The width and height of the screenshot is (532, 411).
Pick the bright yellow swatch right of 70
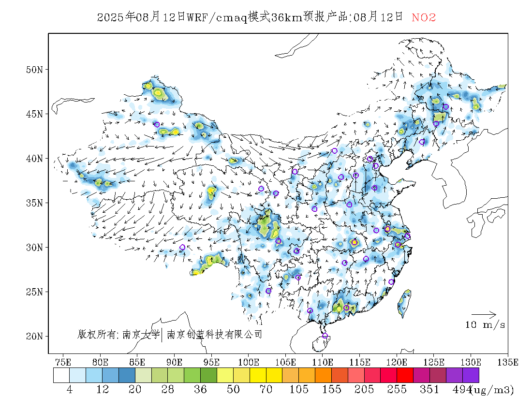(x=274, y=375)
